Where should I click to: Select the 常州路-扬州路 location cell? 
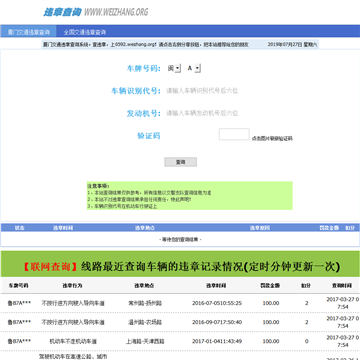coord(145,303)
